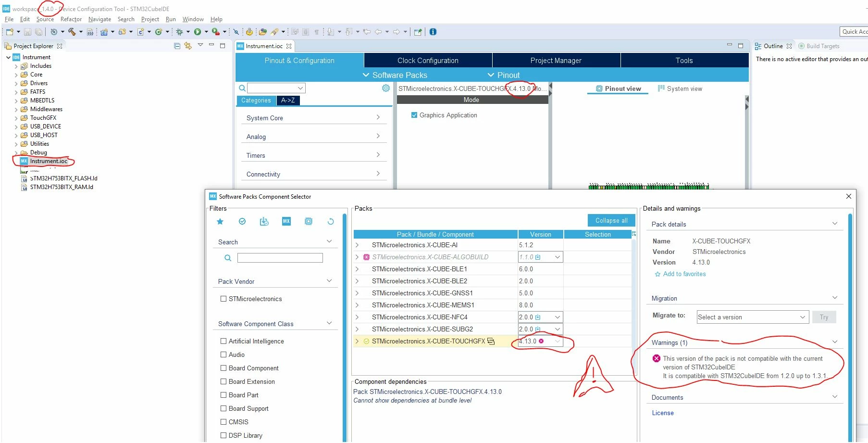Switch to the Clock Configuration tab
868x443 pixels.
point(428,61)
